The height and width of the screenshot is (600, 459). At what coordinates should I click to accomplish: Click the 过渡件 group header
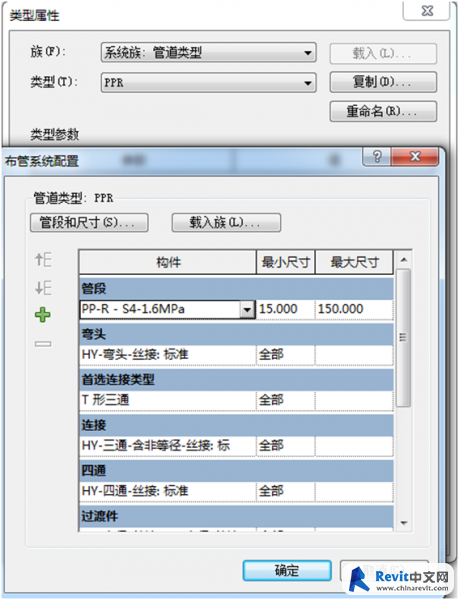(236, 516)
